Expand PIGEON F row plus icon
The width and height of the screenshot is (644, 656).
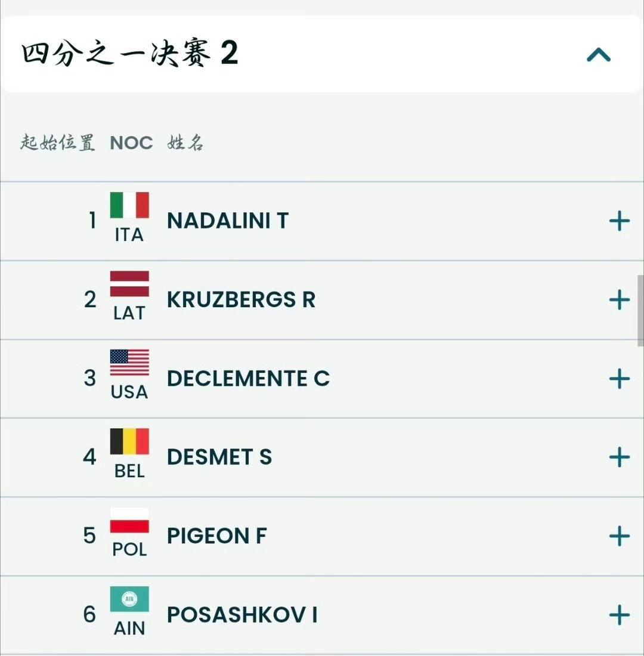tap(620, 536)
